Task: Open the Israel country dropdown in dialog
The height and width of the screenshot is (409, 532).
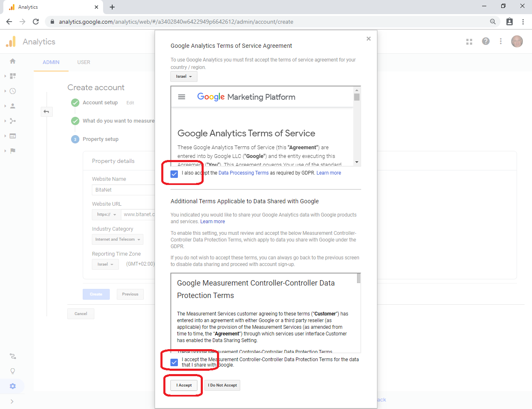Action: [x=184, y=76]
